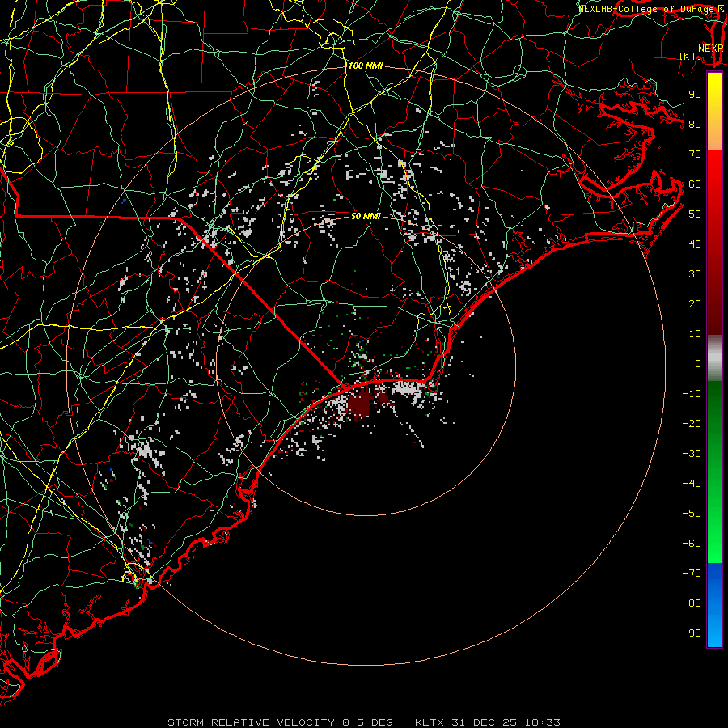The height and width of the screenshot is (728, 728).
Task: Click the 70 value on velocity scale
Action: (695, 154)
